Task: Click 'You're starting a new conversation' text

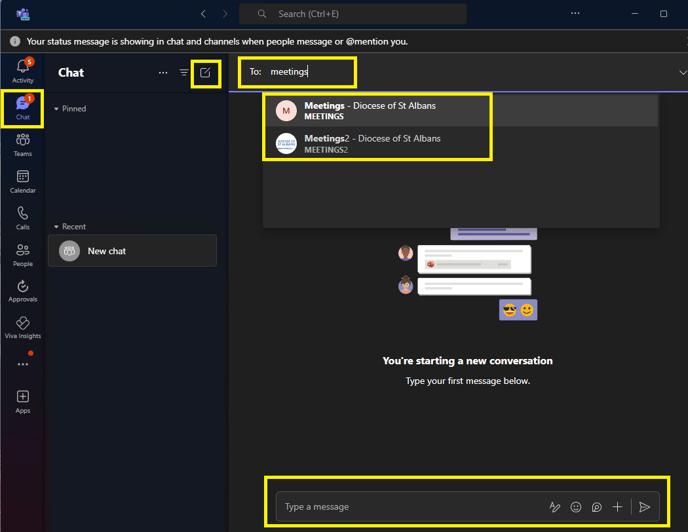Action: pos(467,361)
